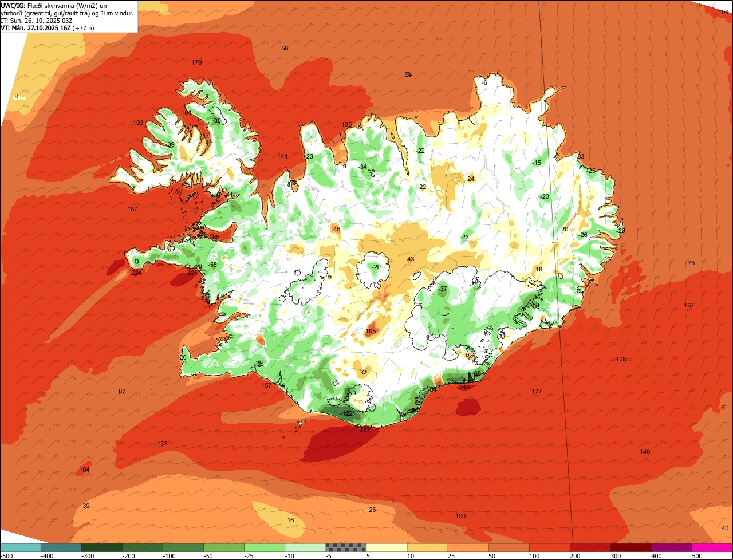
Task: Click the 'IT: Sun. 26. 10. 2025 03Z' line
Action: click(x=37, y=20)
